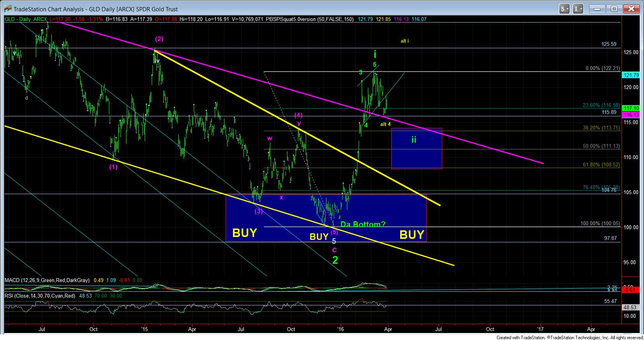The image size is (644, 340).
Task: Open the S symbol linking dropdown
Action: (564, 9)
